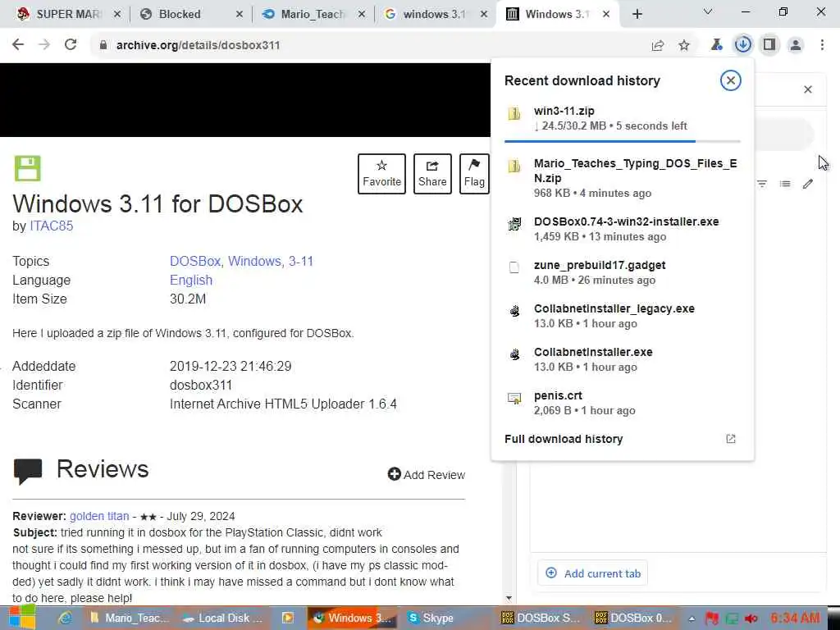Bookmark this page with the star icon
This screenshot has height=630, width=840.
684,46
